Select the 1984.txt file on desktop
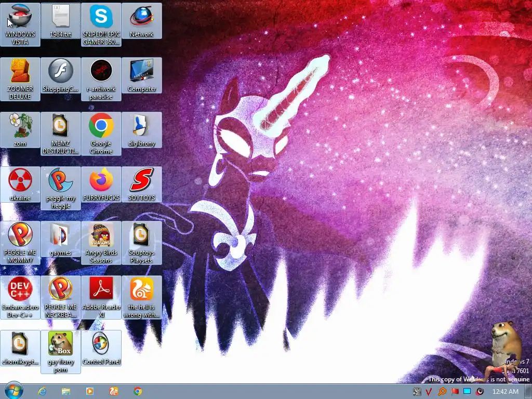The image size is (532, 399). point(60,21)
